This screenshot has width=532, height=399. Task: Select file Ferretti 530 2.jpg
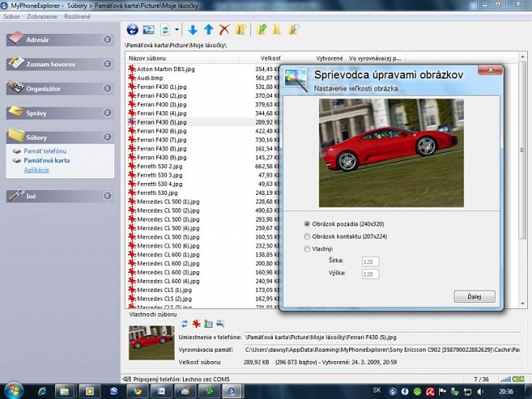(x=159, y=166)
